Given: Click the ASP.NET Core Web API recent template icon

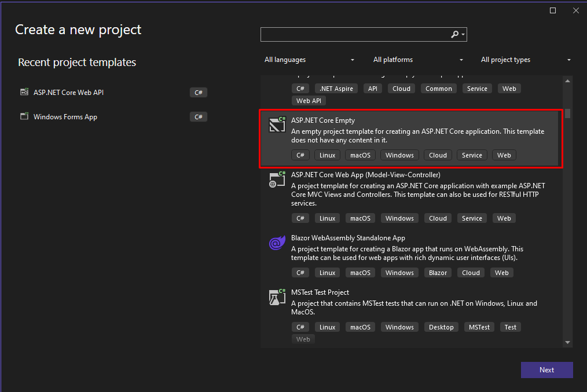Looking at the screenshot, I should click(24, 92).
